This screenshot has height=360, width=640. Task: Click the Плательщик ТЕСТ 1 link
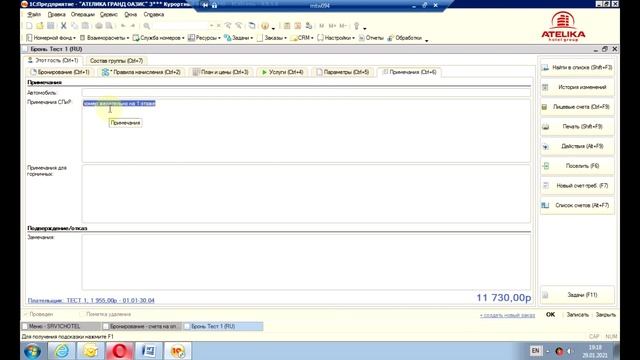(x=91, y=300)
